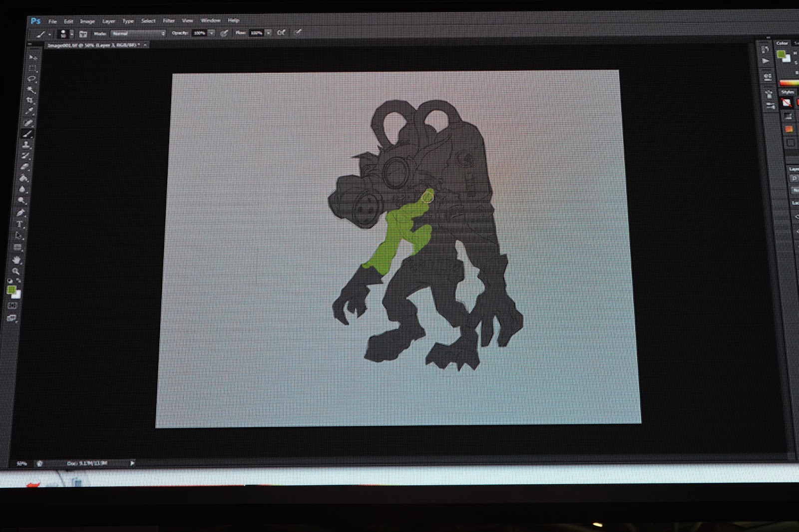Open the Layer menu
The height and width of the screenshot is (532, 799).
tap(109, 21)
